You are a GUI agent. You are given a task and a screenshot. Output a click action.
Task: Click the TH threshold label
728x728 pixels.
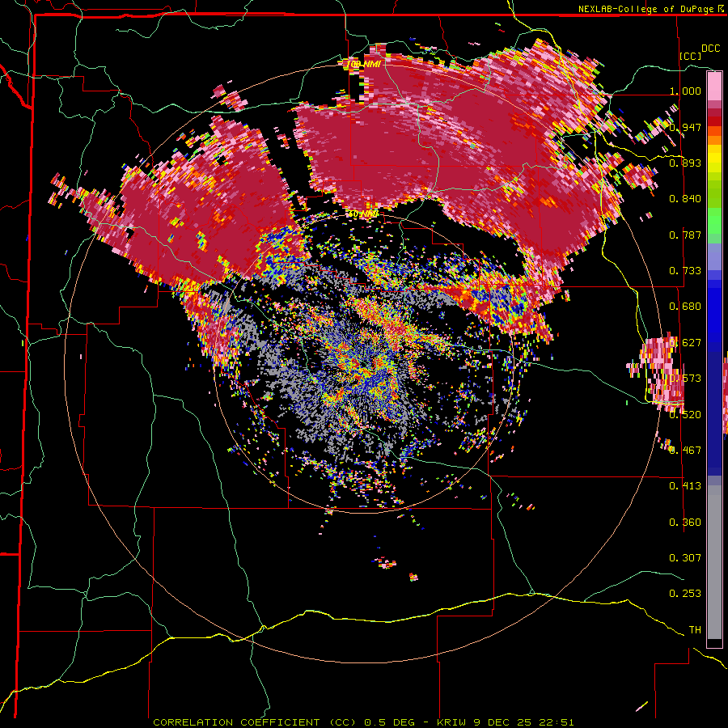[x=695, y=630]
